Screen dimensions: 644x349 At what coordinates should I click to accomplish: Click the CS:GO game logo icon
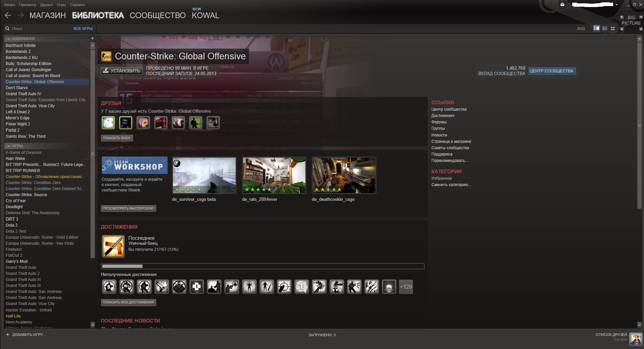click(106, 56)
